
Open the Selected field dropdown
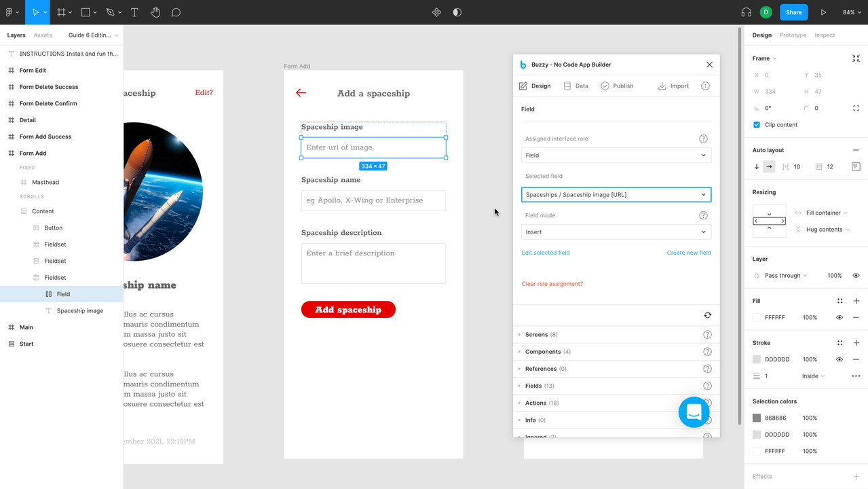coord(616,195)
